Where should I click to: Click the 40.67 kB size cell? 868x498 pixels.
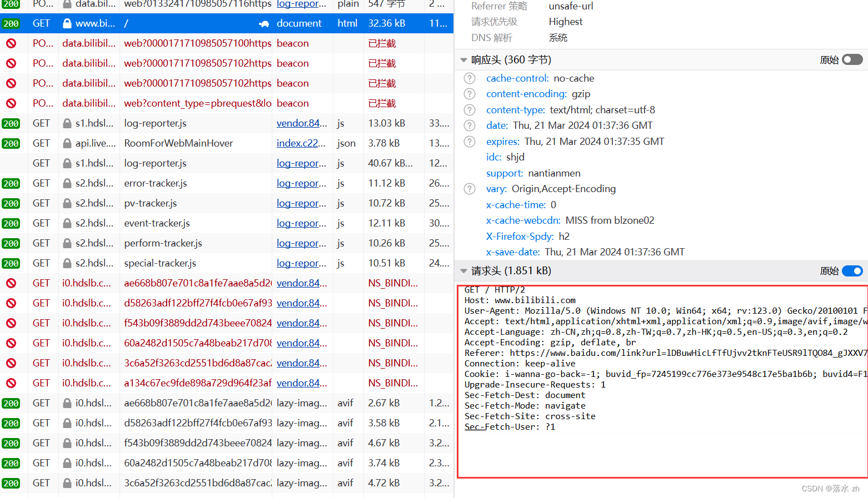(x=390, y=163)
